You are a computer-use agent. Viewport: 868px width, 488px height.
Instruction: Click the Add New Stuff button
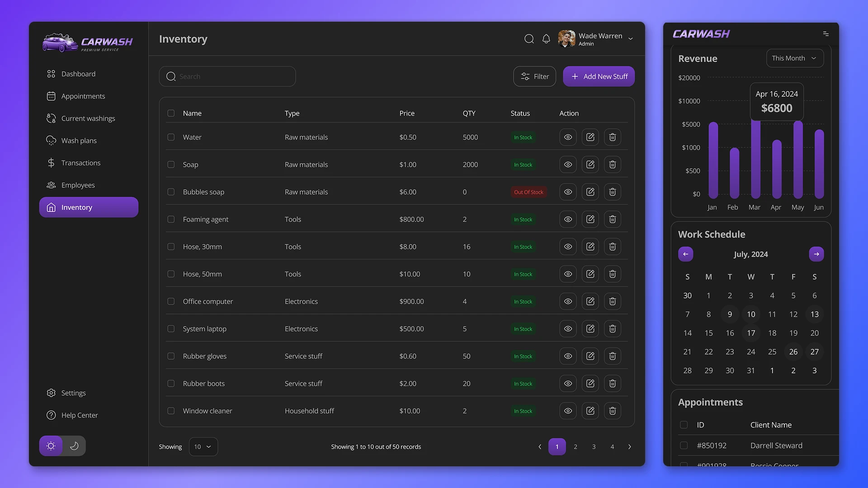point(599,76)
